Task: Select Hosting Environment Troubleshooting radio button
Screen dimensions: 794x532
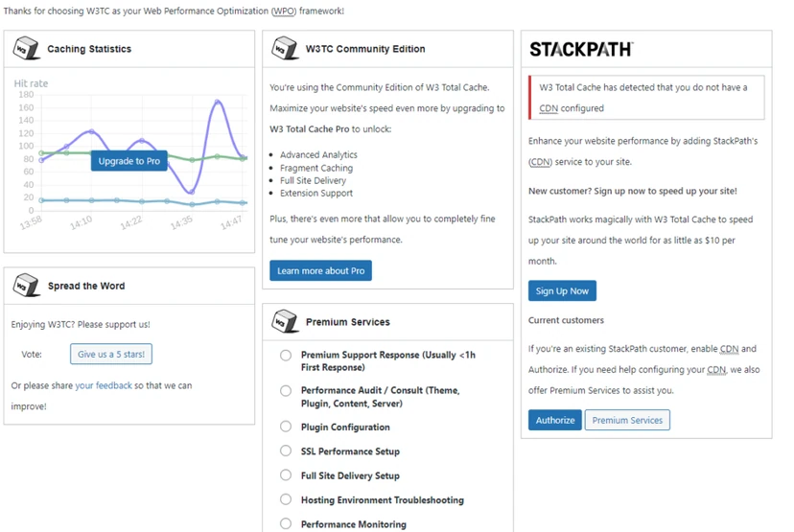Action: 286,499
